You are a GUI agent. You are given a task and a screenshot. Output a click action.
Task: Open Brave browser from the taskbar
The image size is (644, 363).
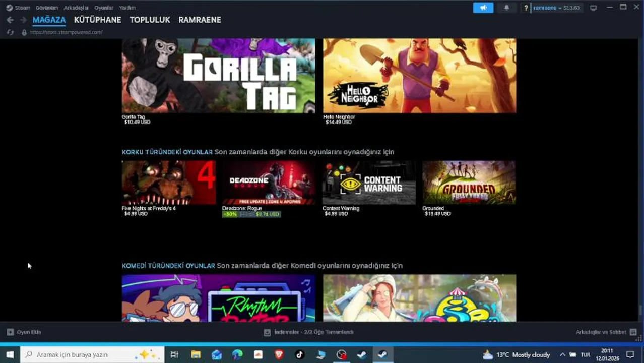coord(279,354)
